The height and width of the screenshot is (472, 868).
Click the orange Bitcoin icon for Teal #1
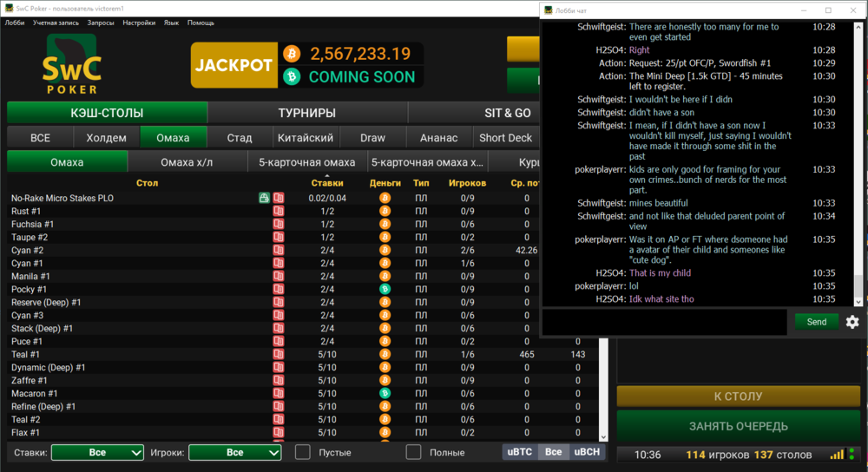pyautogui.click(x=385, y=355)
